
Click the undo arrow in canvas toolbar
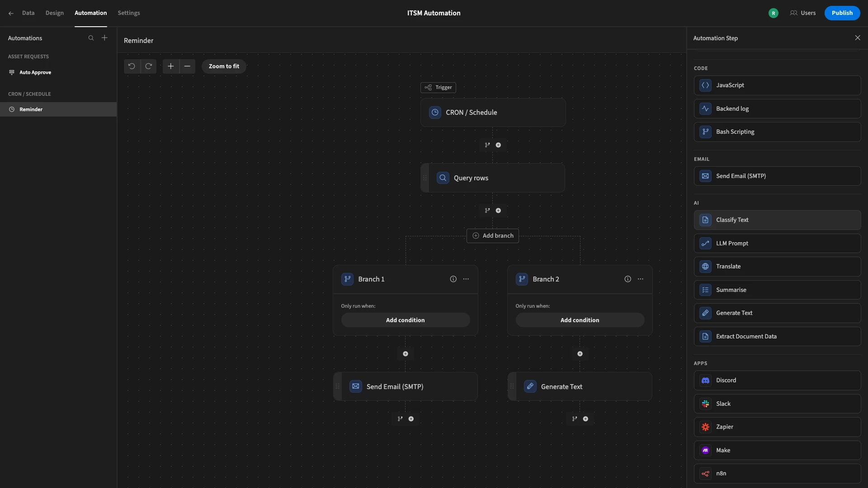[x=132, y=66]
